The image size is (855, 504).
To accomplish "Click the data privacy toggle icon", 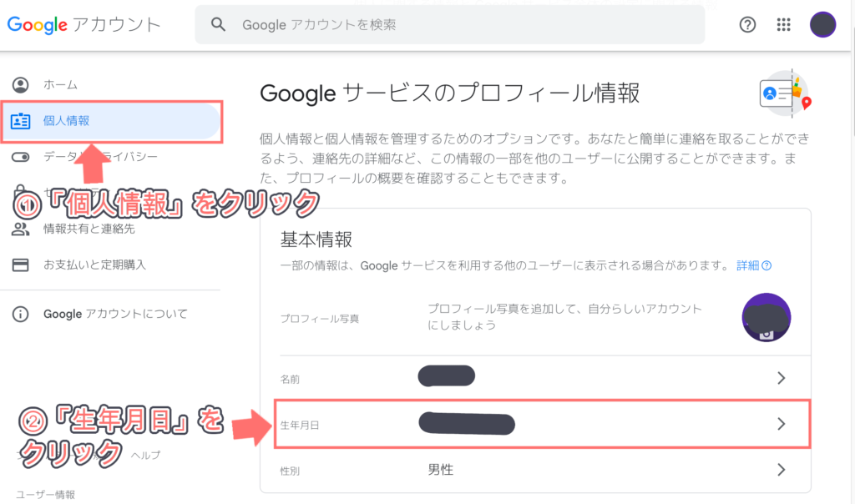I will coord(21,157).
